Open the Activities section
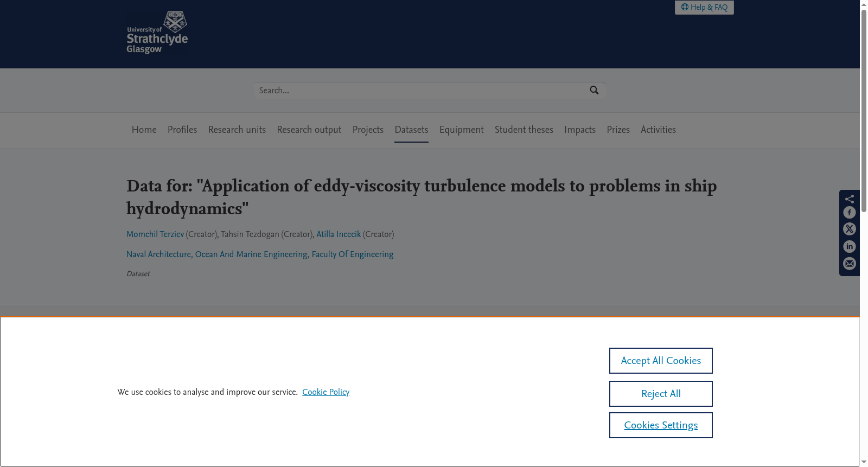 click(658, 130)
